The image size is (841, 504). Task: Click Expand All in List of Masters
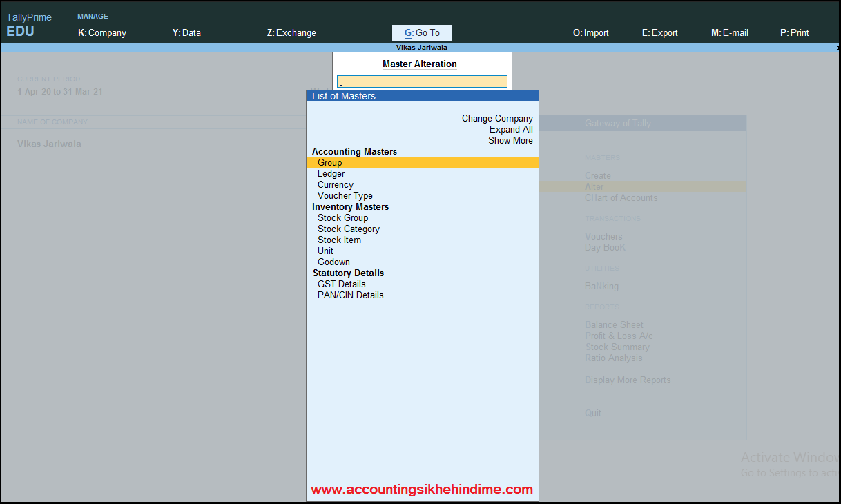(x=511, y=129)
